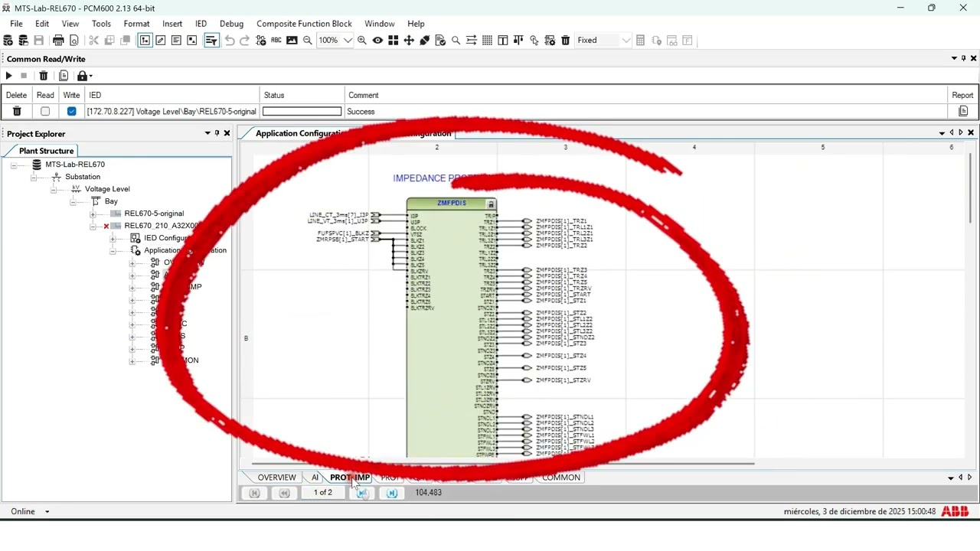Toggle auto-hide pin on Project Explorer
This screenshot has width=980, height=551.
pos(217,133)
